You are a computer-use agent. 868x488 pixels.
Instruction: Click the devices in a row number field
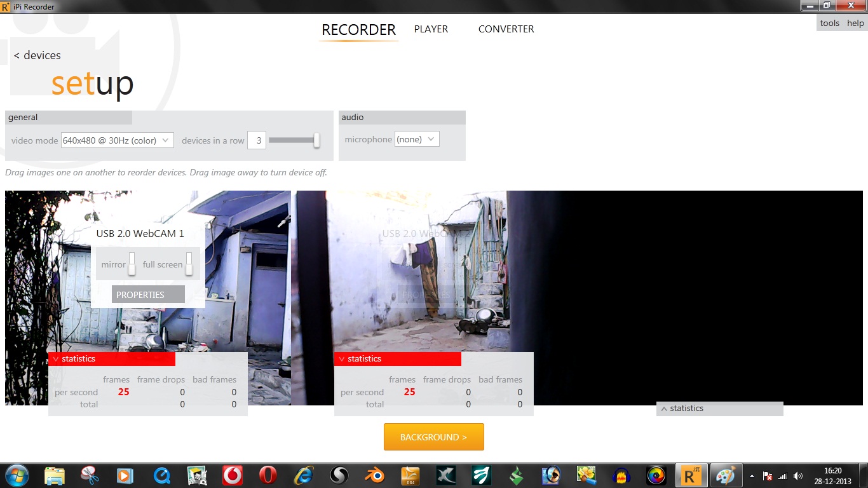pyautogui.click(x=257, y=140)
